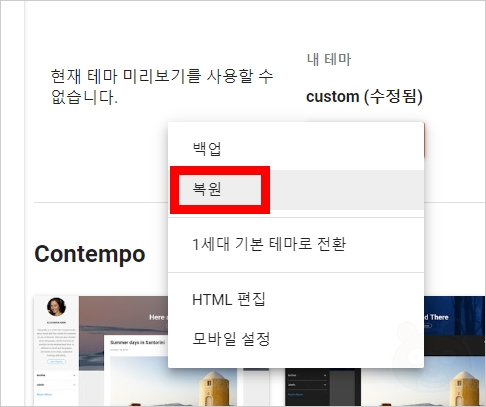
Task: Select 1세대 기본 테마로 전환 option
Action: pyautogui.click(x=296, y=244)
